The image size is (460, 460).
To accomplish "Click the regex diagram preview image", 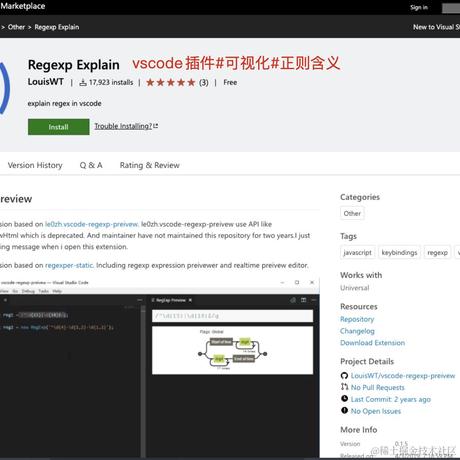I will pyautogui.click(x=232, y=350).
